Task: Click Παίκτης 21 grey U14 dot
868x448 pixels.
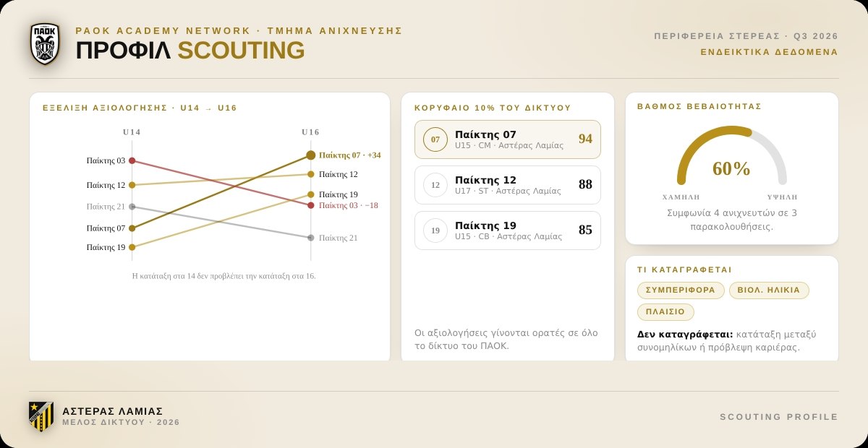Action: tap(132, 207)
